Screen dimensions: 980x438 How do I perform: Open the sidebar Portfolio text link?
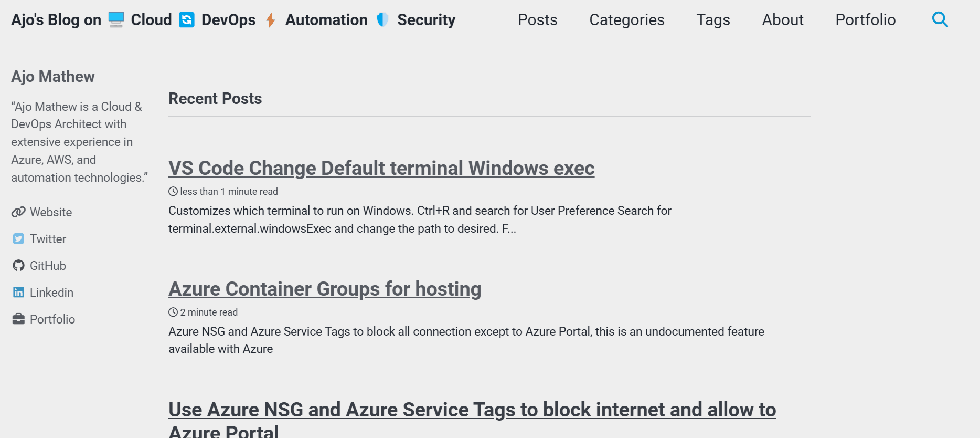[x=52, y=319]
